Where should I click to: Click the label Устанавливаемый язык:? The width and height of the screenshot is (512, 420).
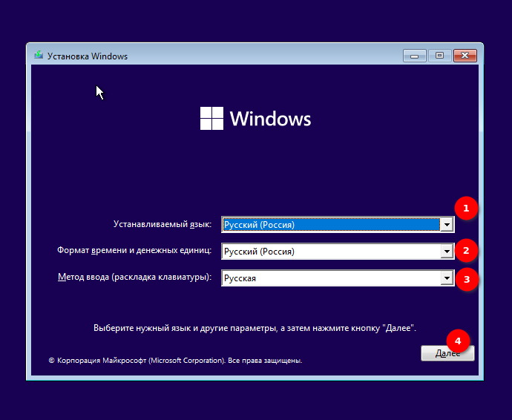point(163,224)
